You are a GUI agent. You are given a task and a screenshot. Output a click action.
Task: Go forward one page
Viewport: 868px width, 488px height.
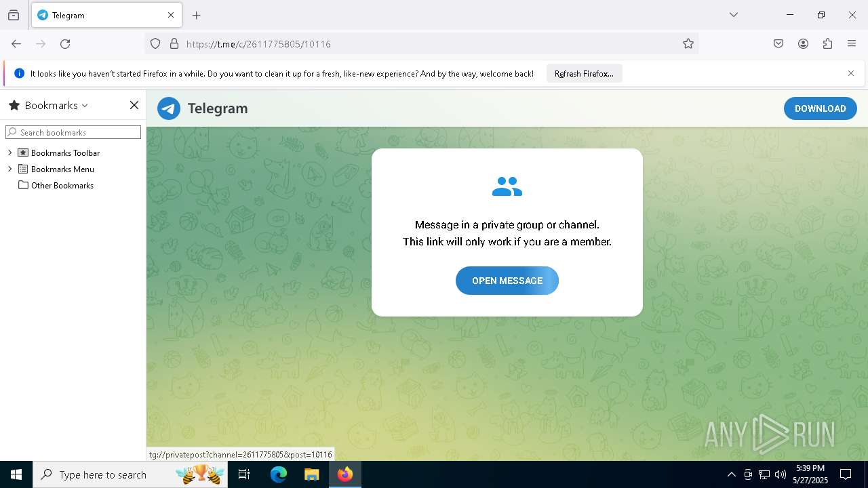coord(41,44)
